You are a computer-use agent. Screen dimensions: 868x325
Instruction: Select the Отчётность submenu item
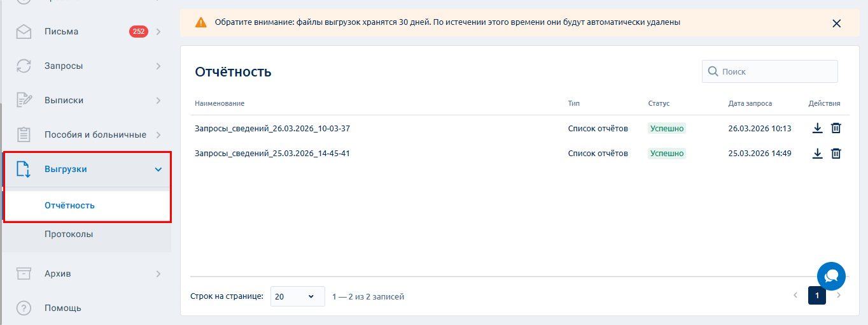69,205
